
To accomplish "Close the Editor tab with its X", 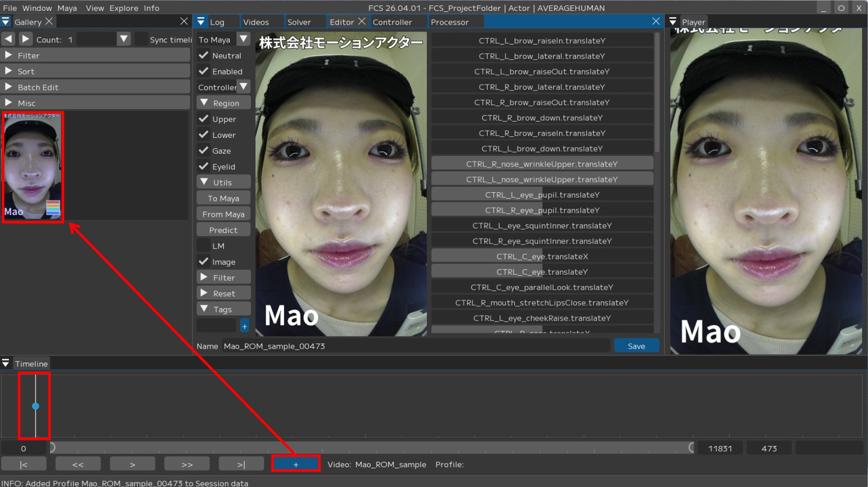I will tap(362, 21).
